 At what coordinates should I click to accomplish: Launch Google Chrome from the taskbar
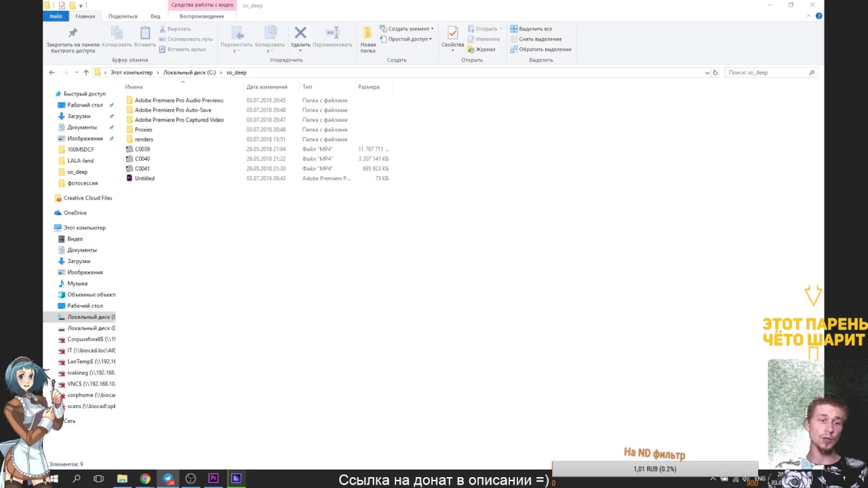point(145,479)
